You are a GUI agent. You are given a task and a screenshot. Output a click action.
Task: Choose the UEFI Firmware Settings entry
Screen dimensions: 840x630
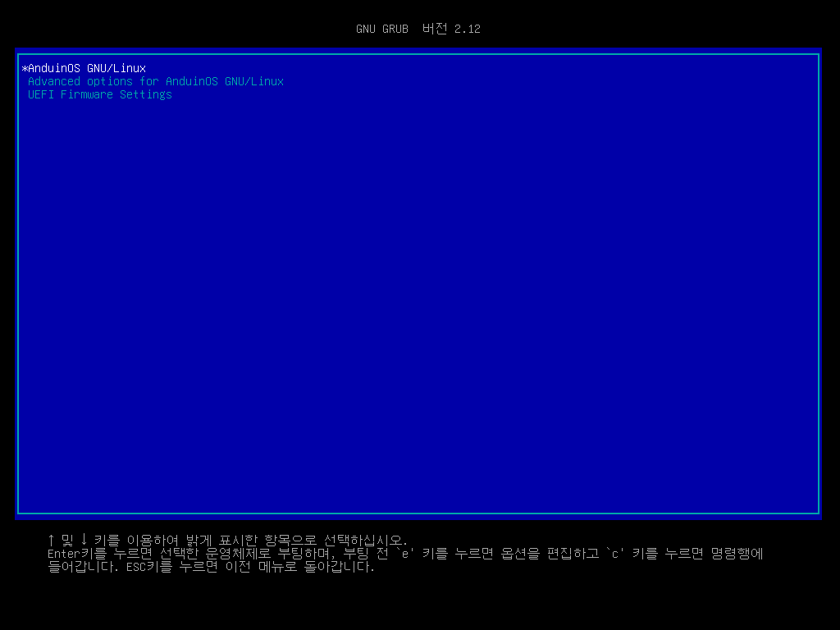point(99,94)
